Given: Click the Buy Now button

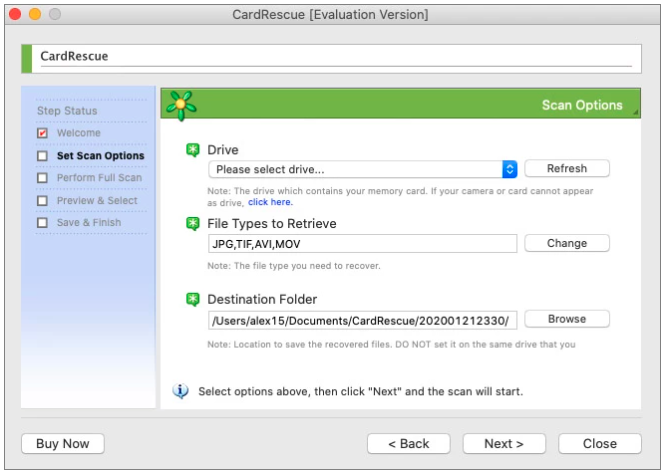Looking at the screenshot, I should [x=63, y=444].
